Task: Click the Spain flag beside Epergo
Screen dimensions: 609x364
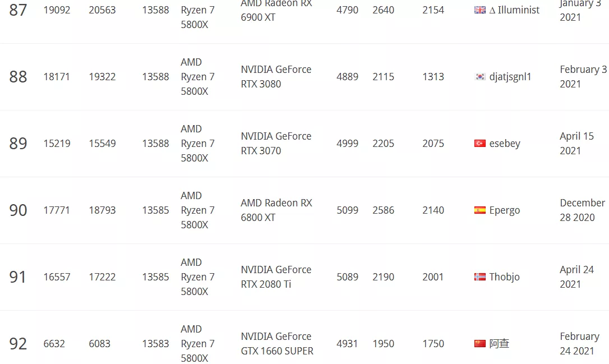Action: pos(479,210)
